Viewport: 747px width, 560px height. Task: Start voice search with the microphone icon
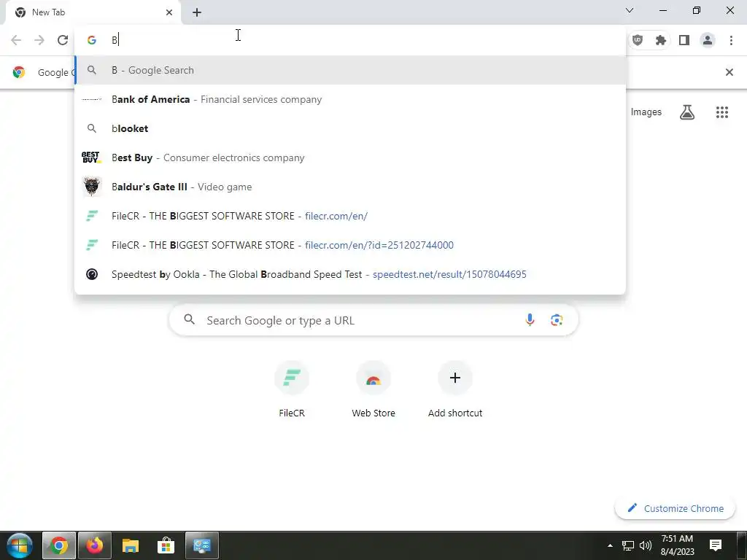tap(530, 320)
